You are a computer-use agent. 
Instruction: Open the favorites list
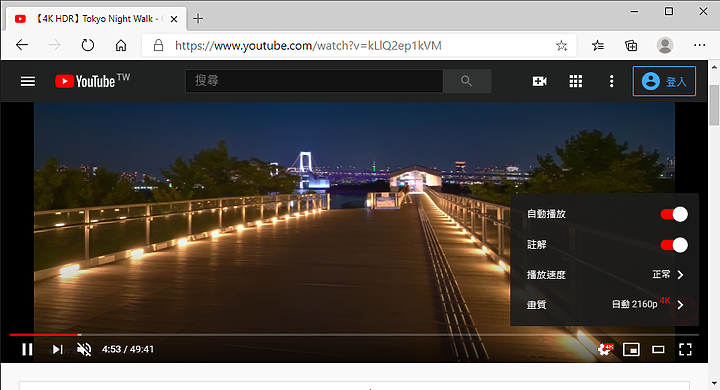pos(597,45)
